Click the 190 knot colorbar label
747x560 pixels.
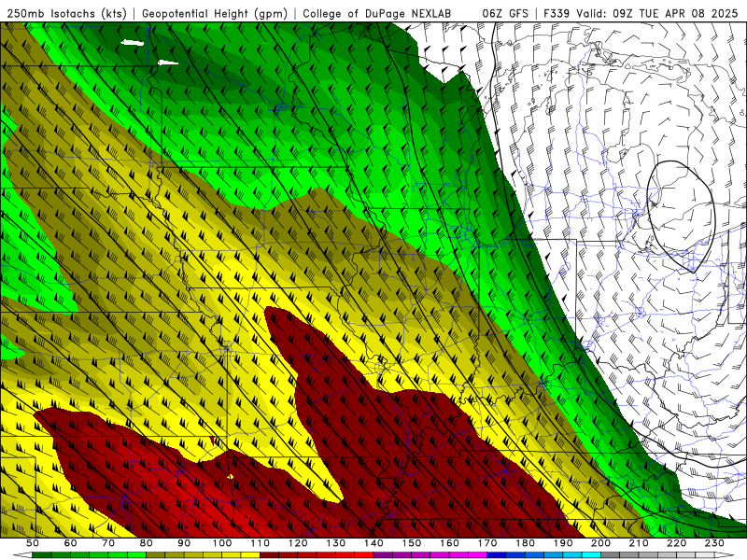(563, 543)
